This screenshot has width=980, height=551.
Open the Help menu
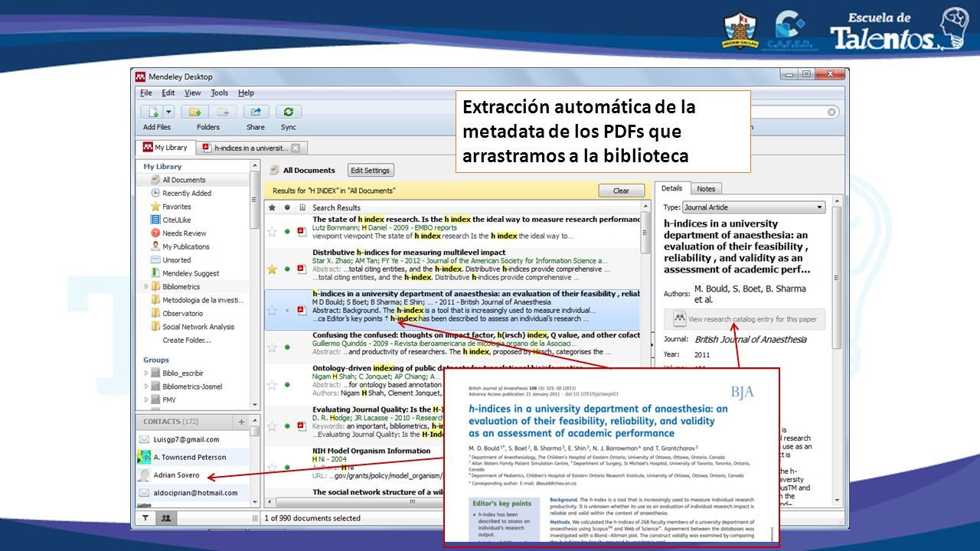[246, 93]
